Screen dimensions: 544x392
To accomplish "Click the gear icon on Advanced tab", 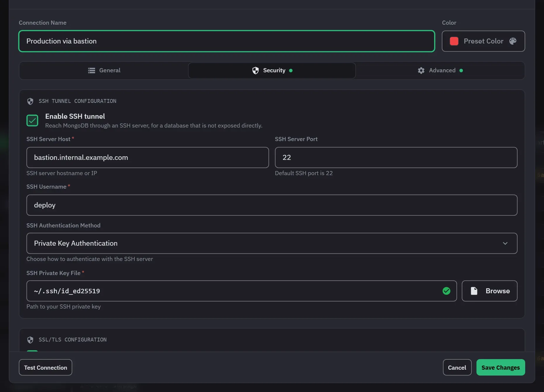I will 421,71.
